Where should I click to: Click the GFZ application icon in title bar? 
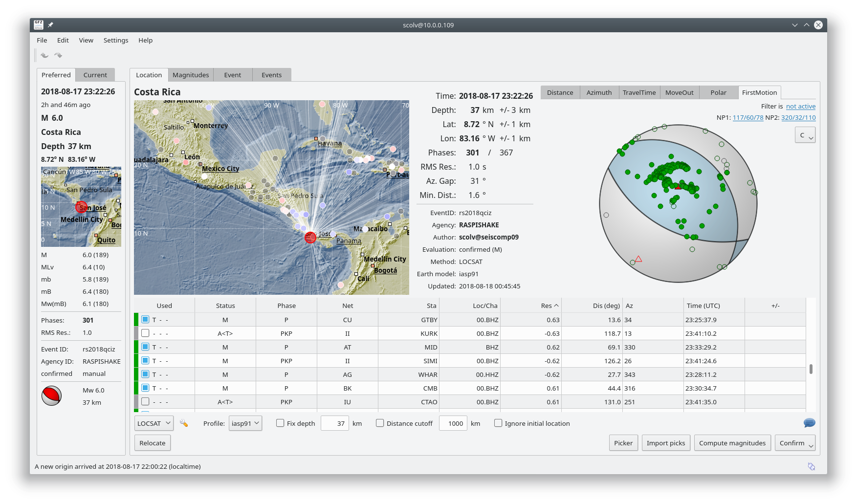click(39, 25)
